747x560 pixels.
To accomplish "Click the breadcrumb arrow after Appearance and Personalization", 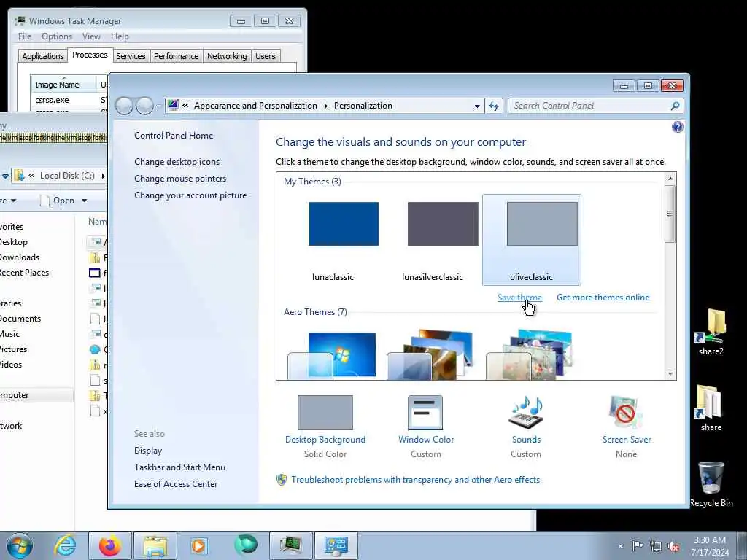I will pos(326,106).
